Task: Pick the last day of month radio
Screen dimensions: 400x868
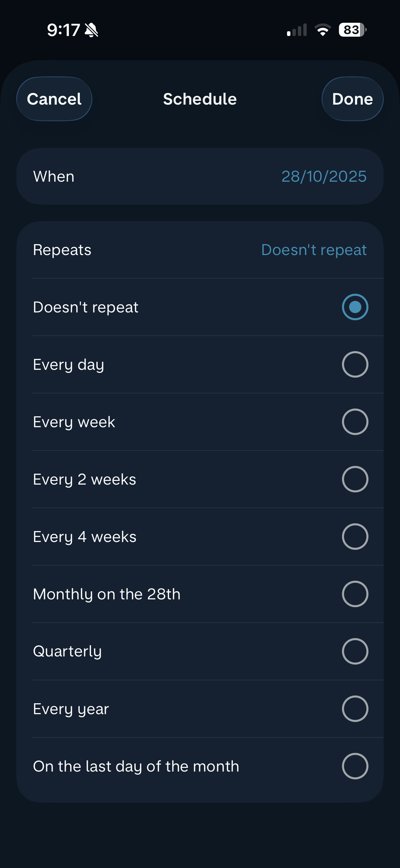Action: [355, 766]
